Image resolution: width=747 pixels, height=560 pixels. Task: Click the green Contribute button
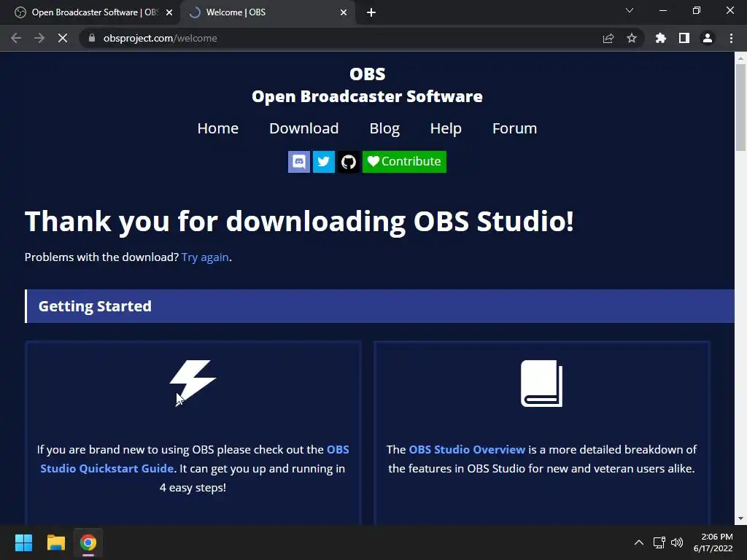[x=404, y=162]
